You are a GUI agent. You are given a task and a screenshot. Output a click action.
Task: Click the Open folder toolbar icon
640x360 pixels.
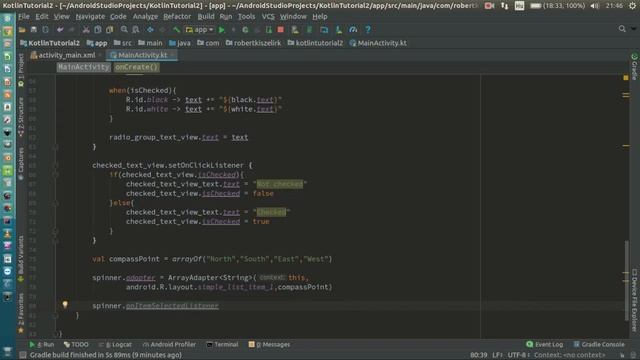pos(22,29)
